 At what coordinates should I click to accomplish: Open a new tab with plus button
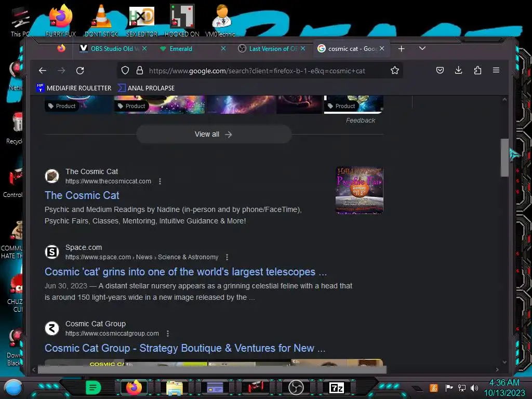pyautogui.click(x=402, y=49)
